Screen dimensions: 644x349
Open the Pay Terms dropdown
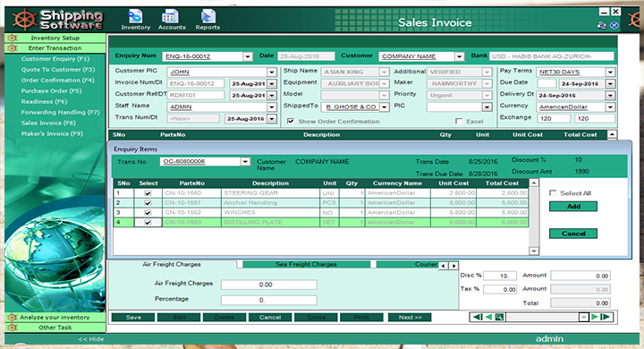610,72
